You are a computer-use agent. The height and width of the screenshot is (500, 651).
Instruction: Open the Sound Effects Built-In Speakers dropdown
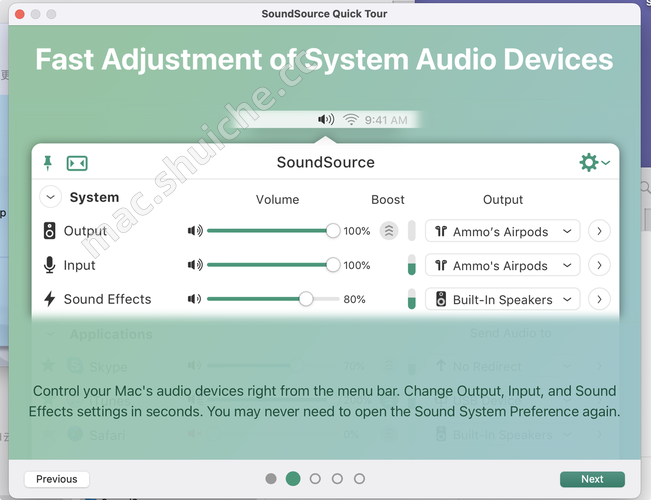pos(502,299)
